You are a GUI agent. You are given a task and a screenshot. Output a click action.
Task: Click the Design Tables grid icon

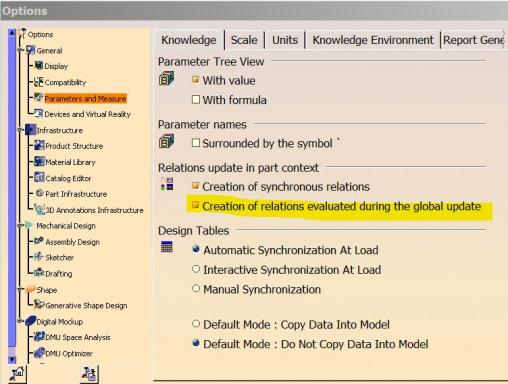(x=167, y=247)
